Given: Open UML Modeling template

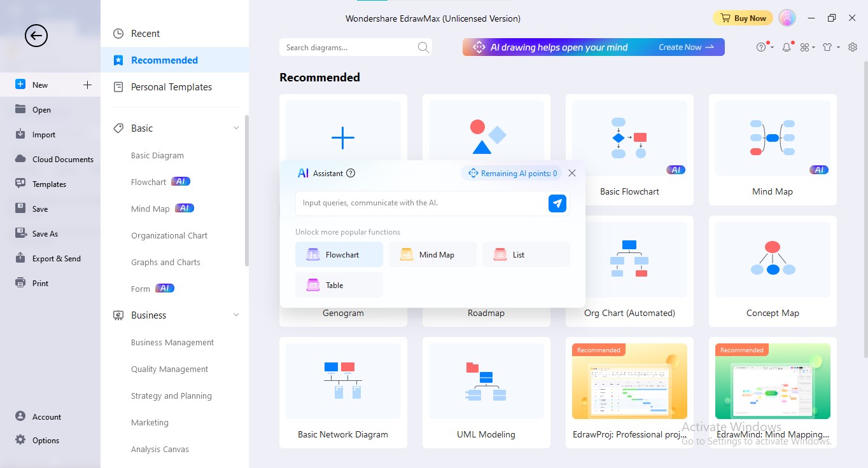Looking at the screenshot, I should click(x=486, y=393).
